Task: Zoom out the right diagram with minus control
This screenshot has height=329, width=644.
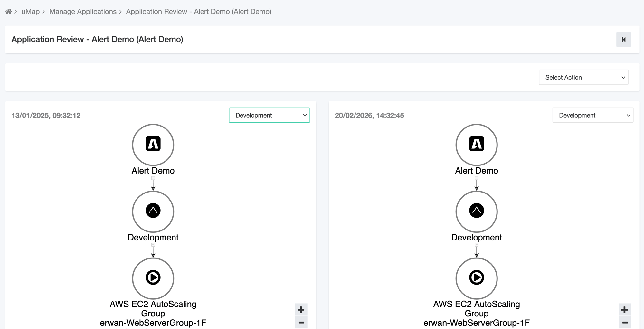Action: pos(624,322)
